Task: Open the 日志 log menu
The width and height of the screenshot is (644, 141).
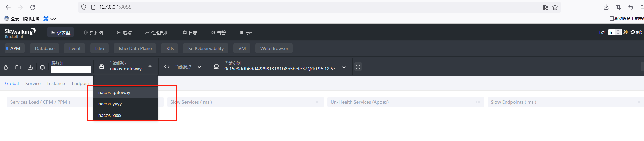Action: pos(190,33)
